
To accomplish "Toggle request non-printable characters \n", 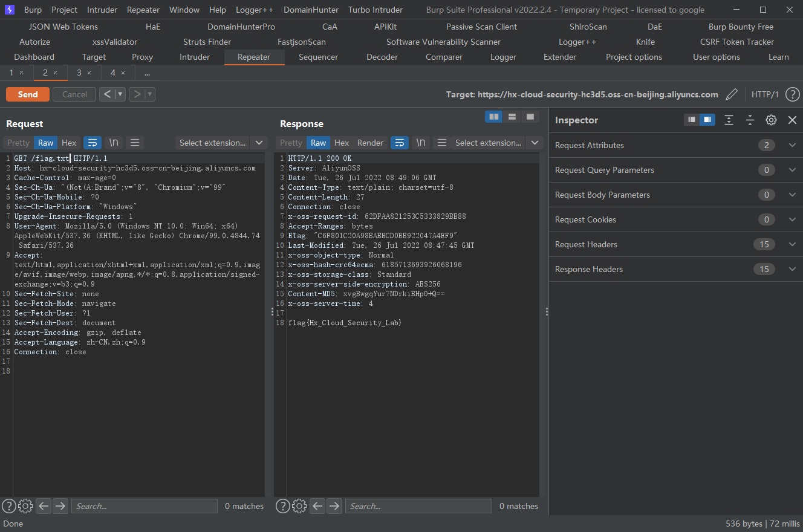I will coord(114,143).
